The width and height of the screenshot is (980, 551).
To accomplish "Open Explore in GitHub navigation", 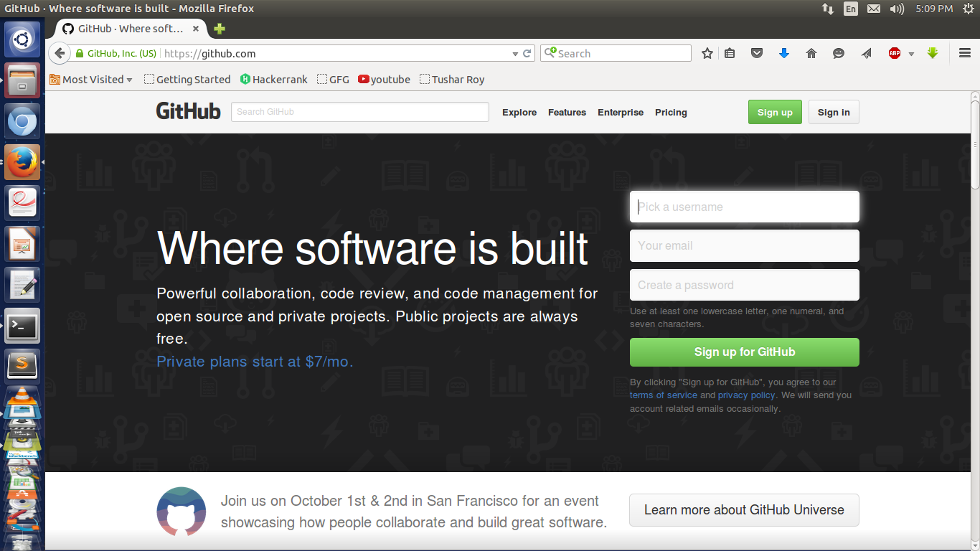I will [519, 113].
